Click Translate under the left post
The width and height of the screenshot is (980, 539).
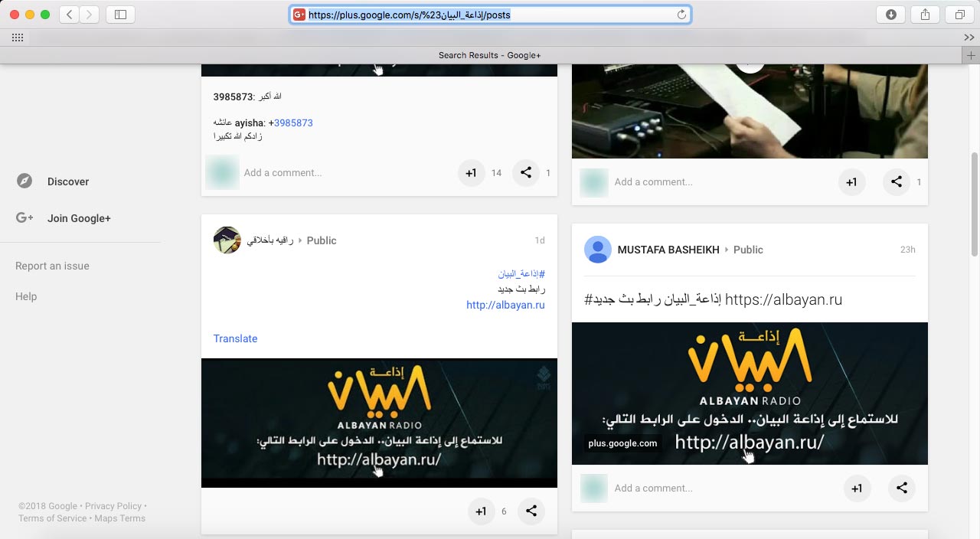235,338
